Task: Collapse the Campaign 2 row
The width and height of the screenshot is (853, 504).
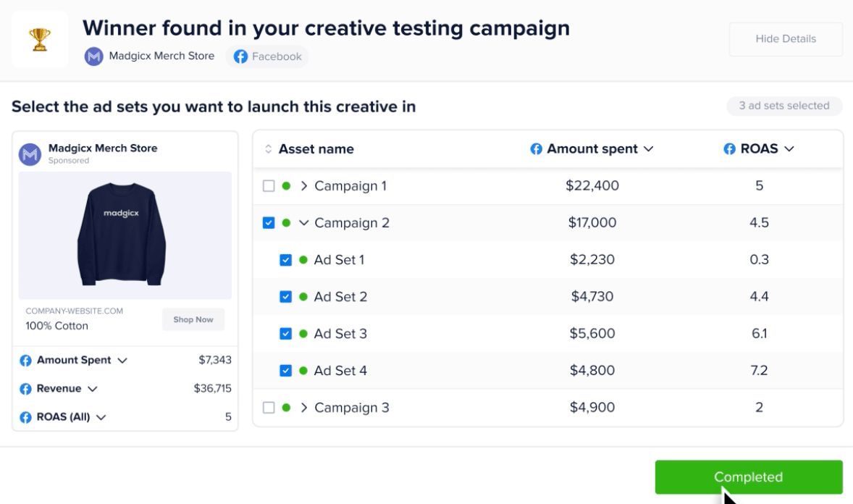Action: [304, 223]
